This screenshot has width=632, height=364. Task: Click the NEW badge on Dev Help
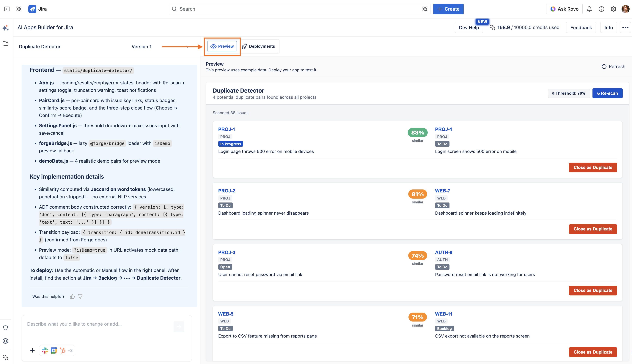pyautogui.click(x=482, y=22)
